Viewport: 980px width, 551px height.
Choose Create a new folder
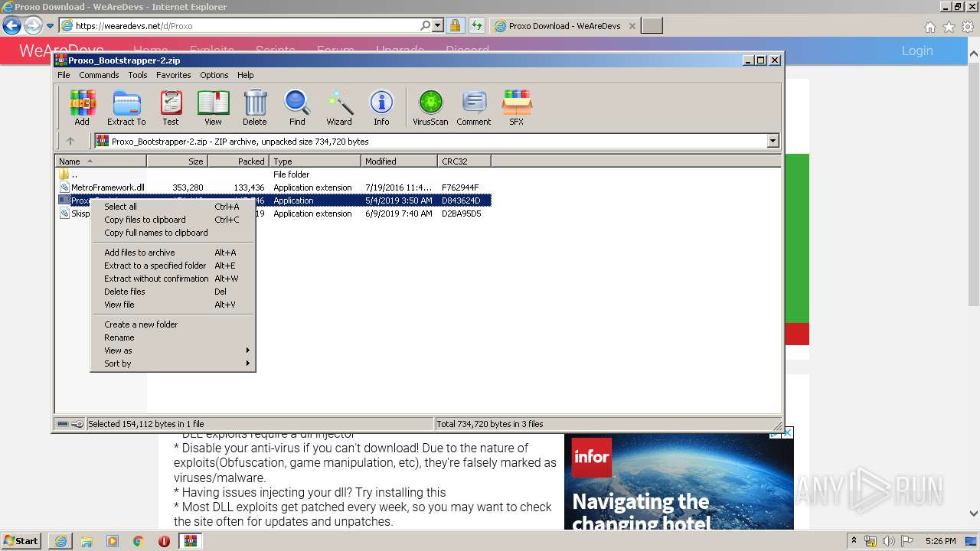click(x=173, y=324)
